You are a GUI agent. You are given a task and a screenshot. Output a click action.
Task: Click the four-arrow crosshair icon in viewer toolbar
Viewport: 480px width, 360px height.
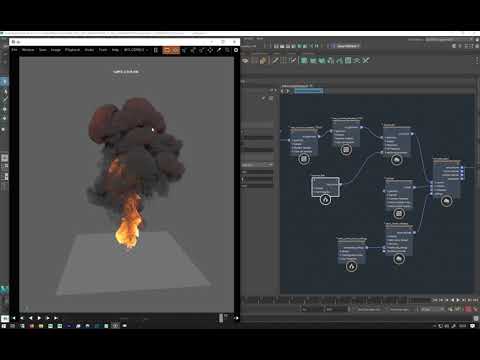coord(210,50)
